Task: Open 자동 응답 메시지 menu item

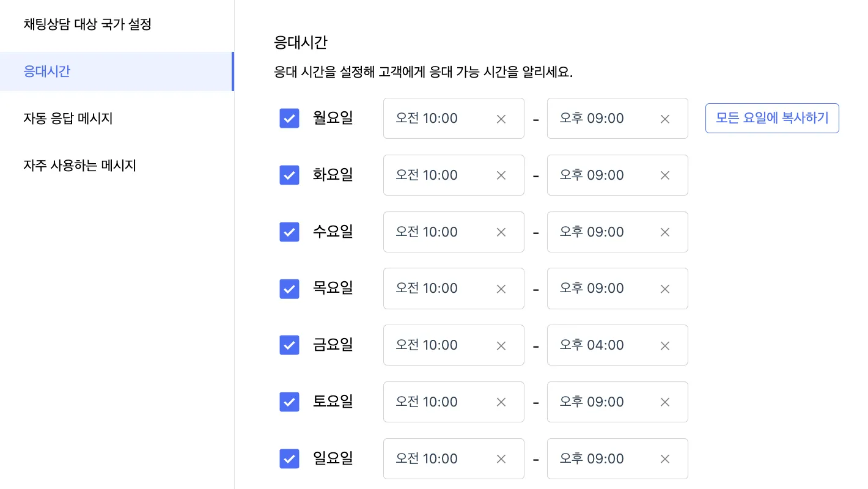Action: pos(68,119)
